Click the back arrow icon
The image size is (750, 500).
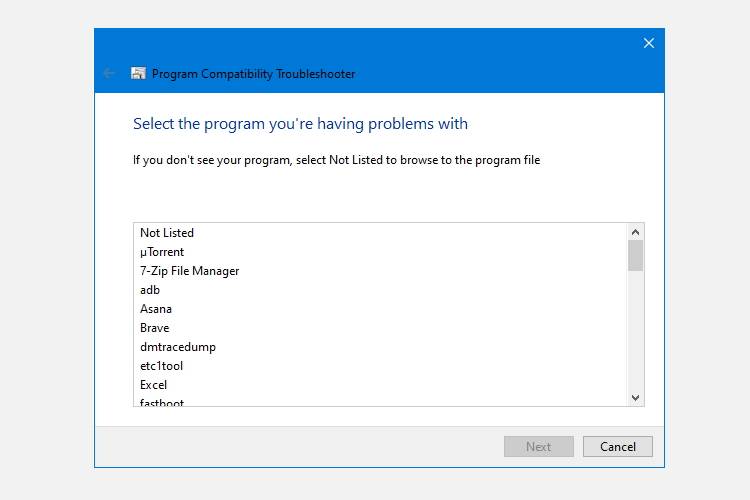coord(109,73)
